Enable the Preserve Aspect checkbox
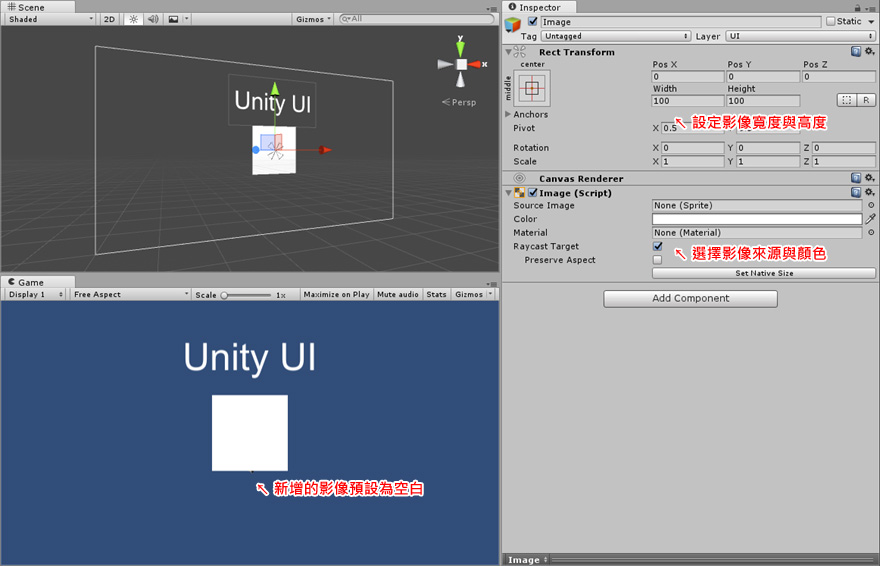This screenshot has height=566, width=880. pos(657,260)
